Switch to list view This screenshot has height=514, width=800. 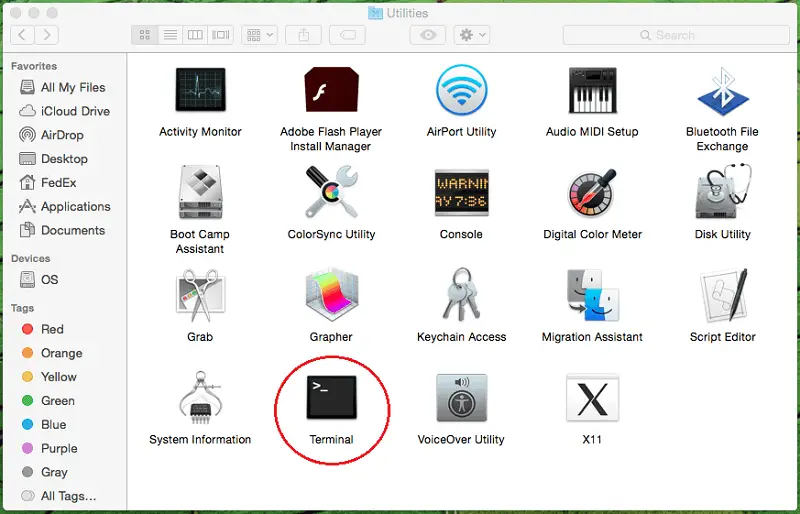170,35
